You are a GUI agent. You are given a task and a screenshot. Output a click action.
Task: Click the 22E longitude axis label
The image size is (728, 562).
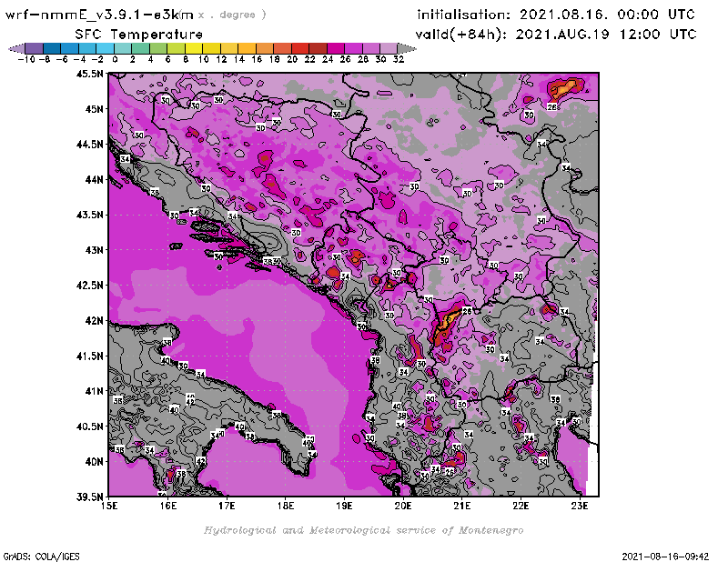click(x=521, y=506)
